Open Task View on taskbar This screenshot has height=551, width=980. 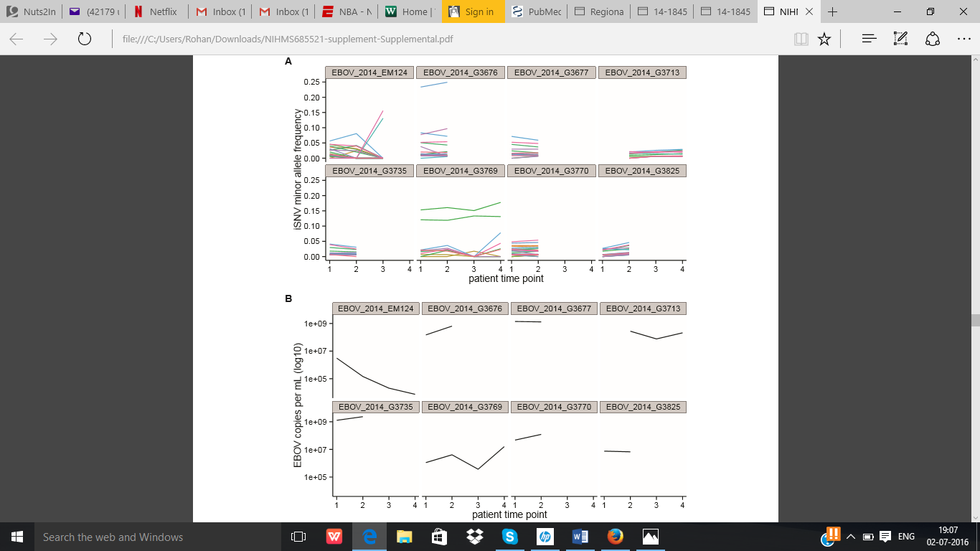point(298,537)
